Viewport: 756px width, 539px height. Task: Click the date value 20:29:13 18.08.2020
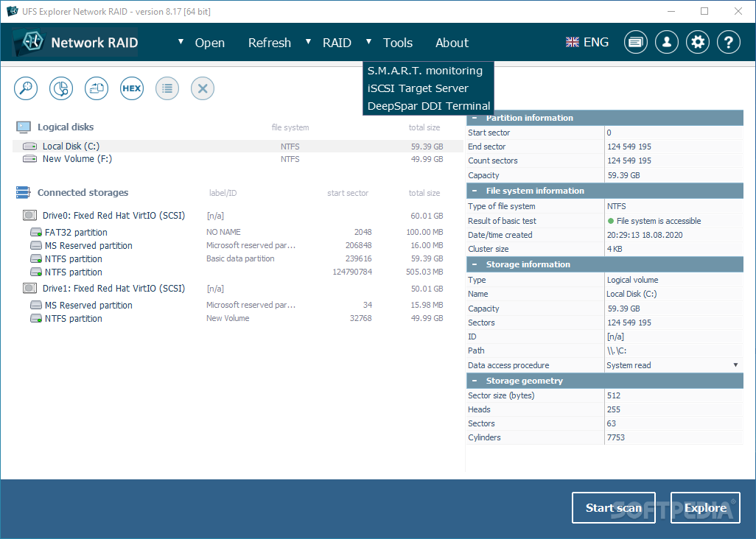(645, 235)
